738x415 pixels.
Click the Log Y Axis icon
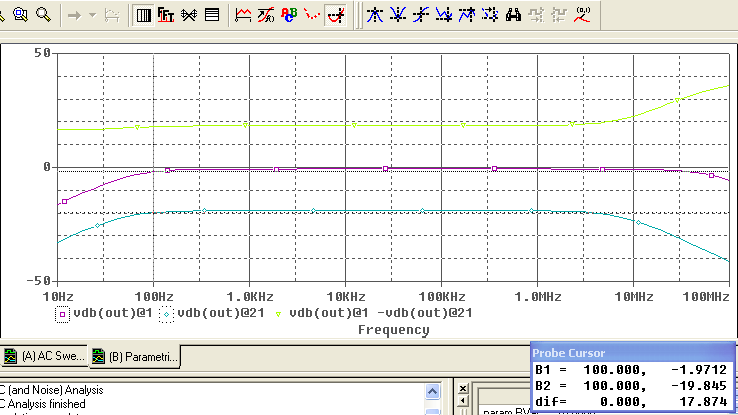212,15
